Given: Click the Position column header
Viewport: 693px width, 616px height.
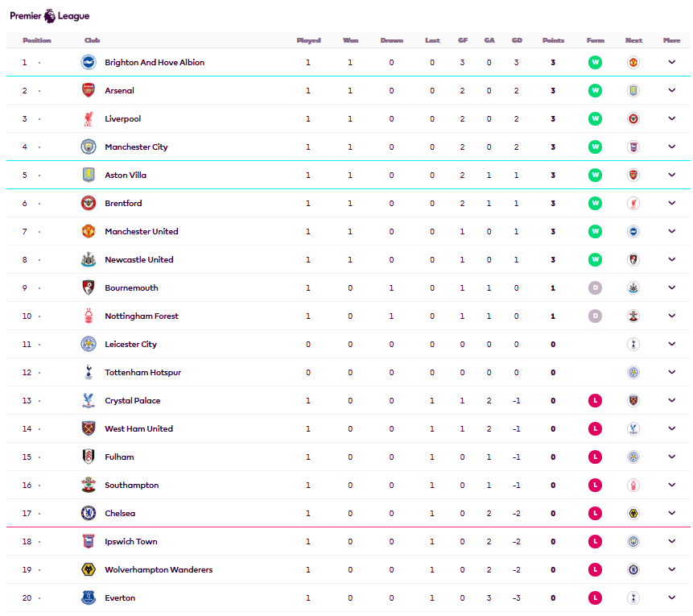Looking at the screenshot, I should pyautogui.click(x=37, y=40).
